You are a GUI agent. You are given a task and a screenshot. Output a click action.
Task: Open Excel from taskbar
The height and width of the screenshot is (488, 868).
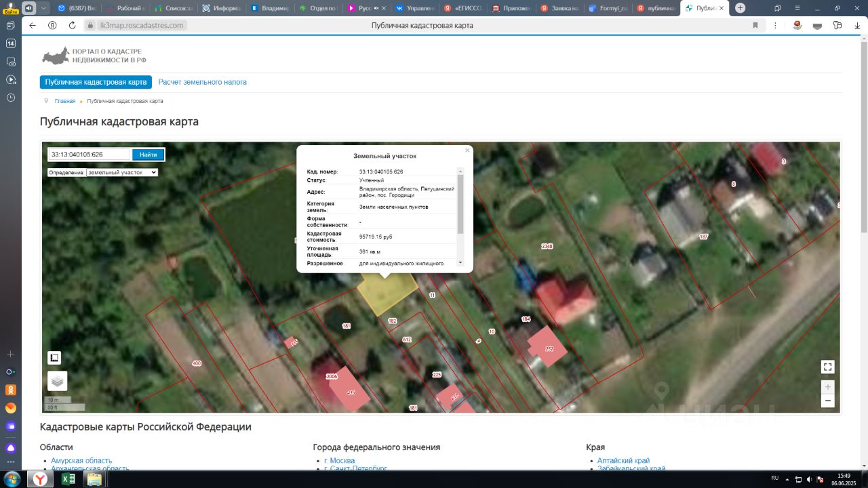click(68, 479)
